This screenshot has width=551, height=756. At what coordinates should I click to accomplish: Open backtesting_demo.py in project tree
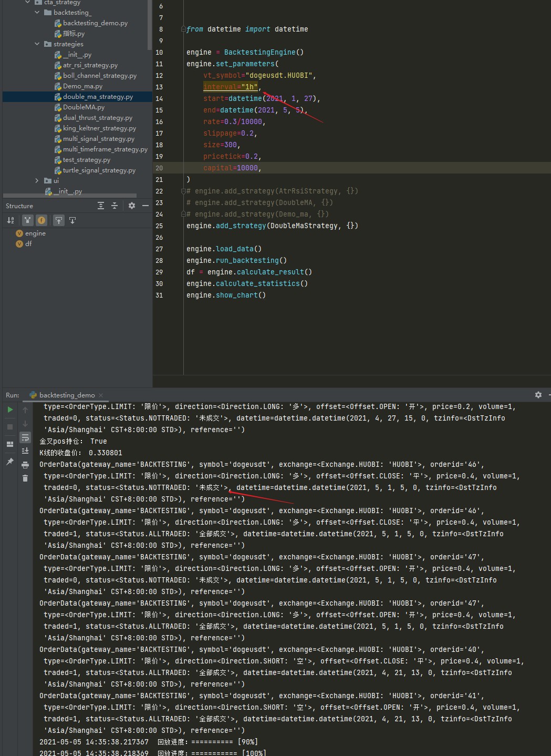click(x=91, y=23)
